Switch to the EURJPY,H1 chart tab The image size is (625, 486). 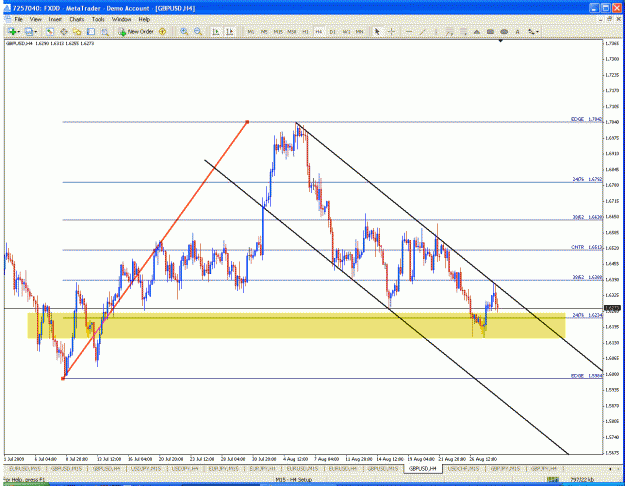pyautogui.click(x=262, y=469)
